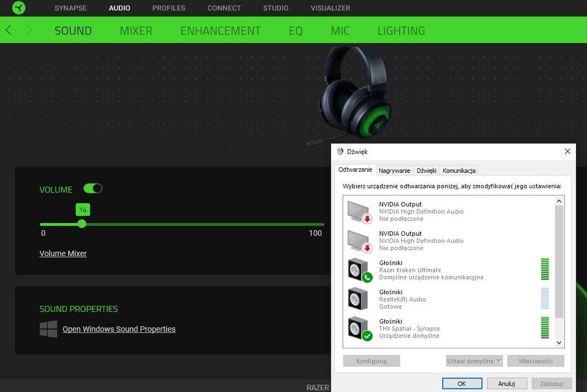Click the Konfiguruj button

tap(371, 361)
